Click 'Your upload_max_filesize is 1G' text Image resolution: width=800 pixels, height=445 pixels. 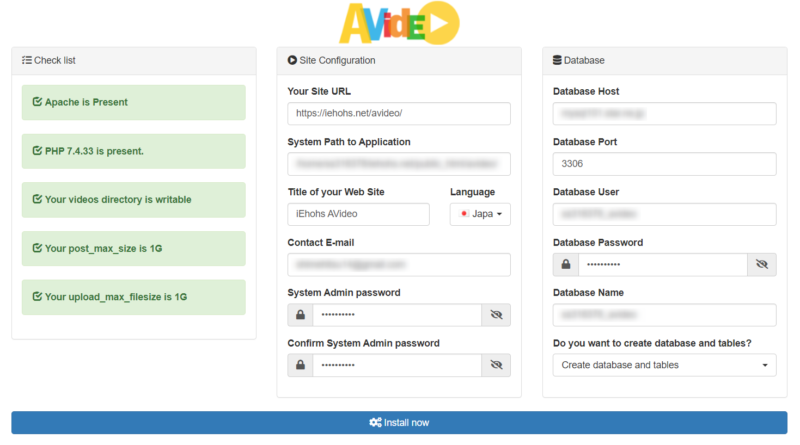tap(116, 297)
